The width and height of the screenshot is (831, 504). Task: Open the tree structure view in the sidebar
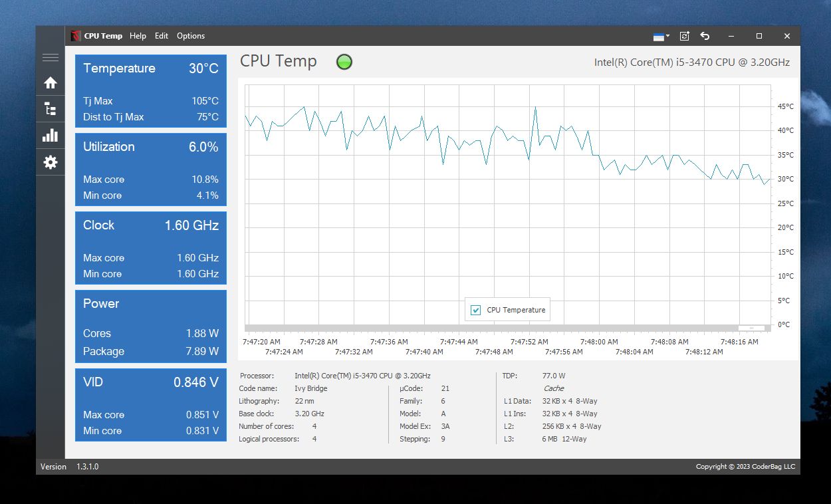click(51, 109)
